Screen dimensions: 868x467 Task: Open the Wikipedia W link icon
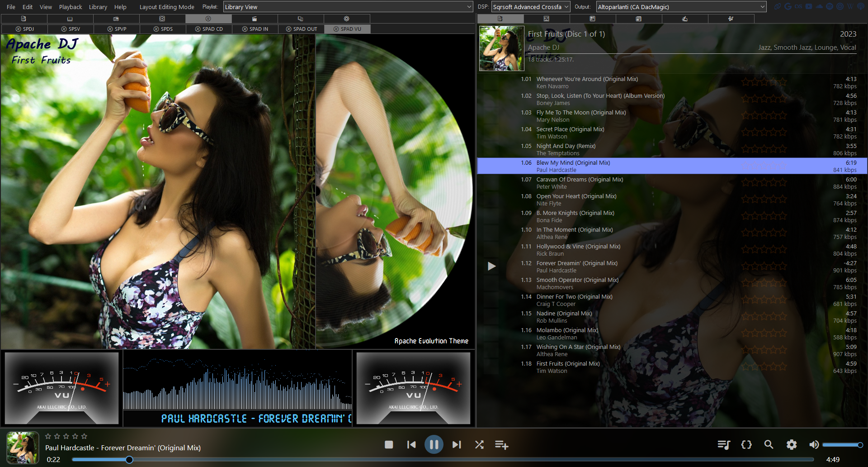click(850, 6)
